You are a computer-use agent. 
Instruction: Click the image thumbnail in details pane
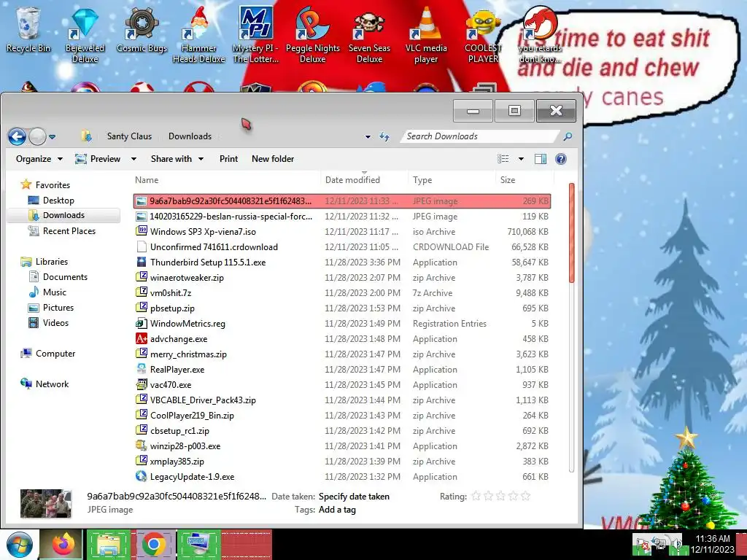pos(46,503)
